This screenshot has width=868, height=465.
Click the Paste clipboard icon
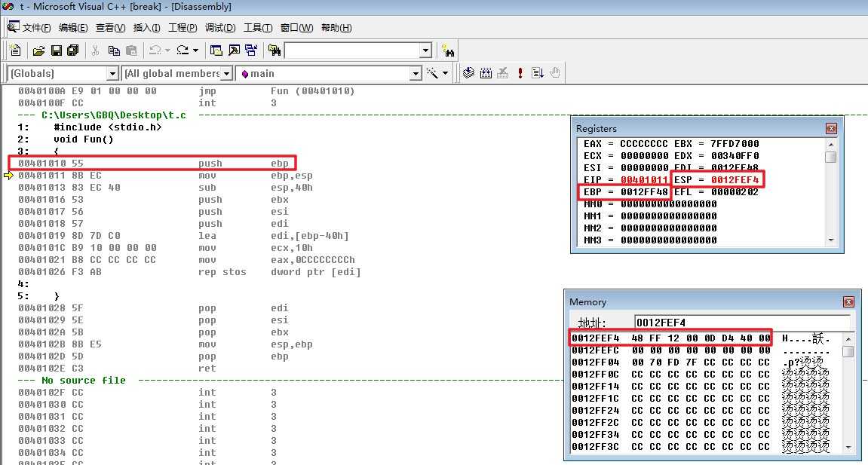coord(132,50)
